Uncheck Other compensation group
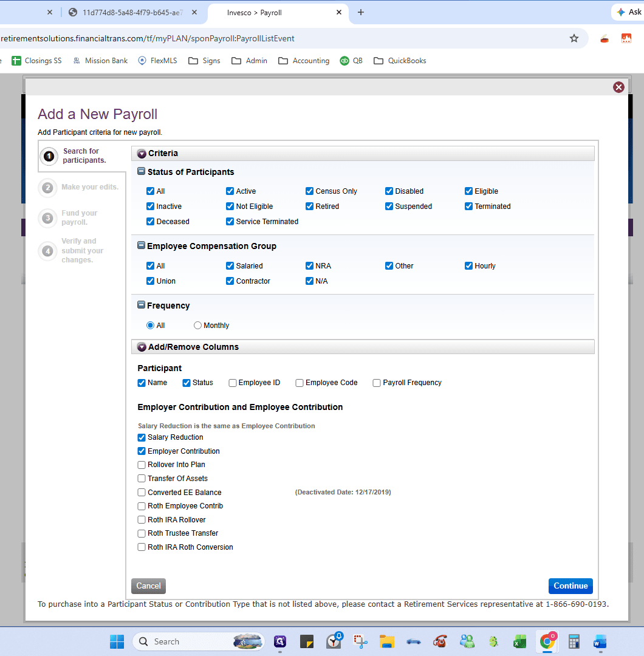 point(389,265)
